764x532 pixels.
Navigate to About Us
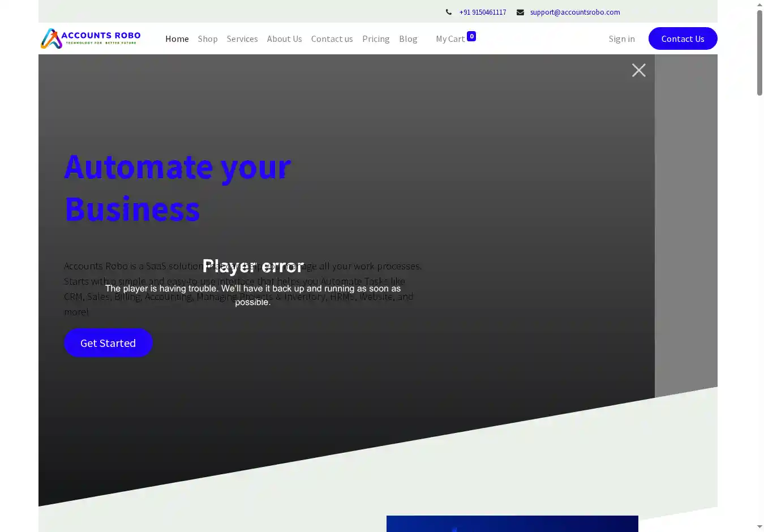pos(284,38)
